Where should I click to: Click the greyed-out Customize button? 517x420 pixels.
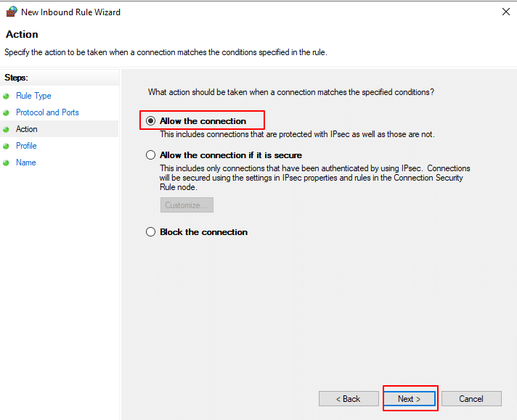tap(187, 205)
